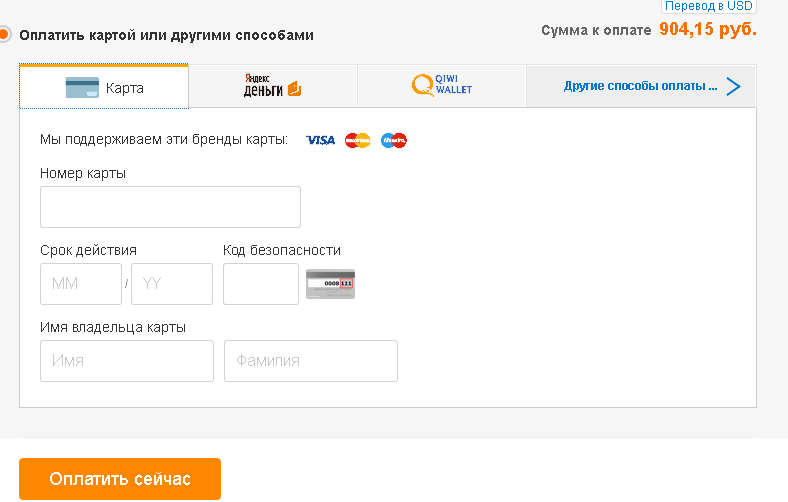Focus the Код безопасности field
This screenshot has height=502, width=788.
pyautogui.click(x=261, y=284)
